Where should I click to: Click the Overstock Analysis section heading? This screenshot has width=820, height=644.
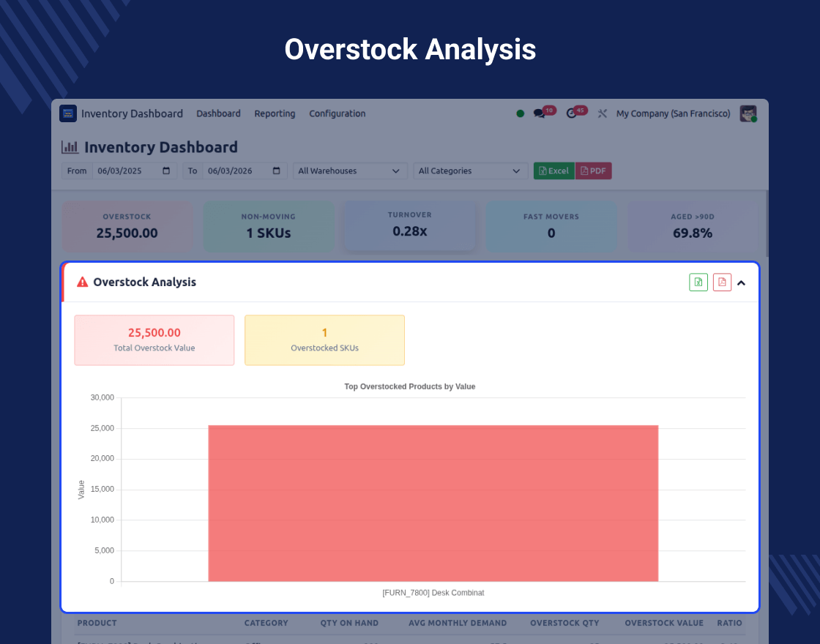click(x=144, y=282)
